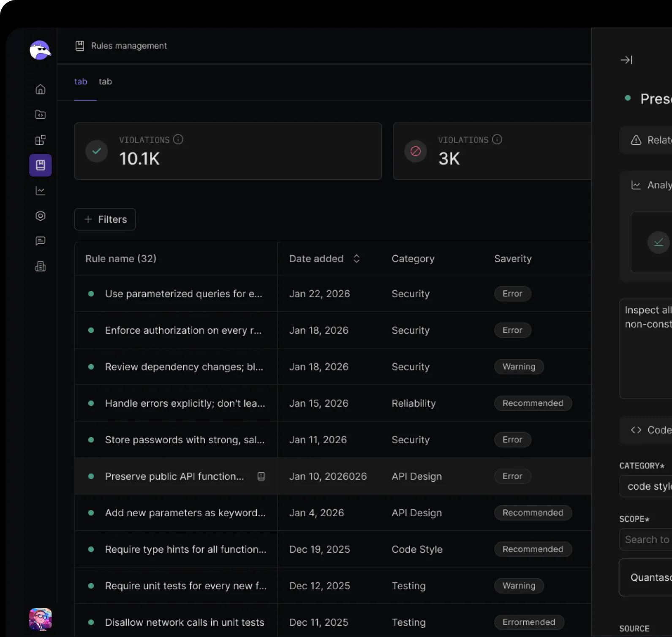Click the Filters button
This screenshot has height=637, width=672.
pos(105,220)
